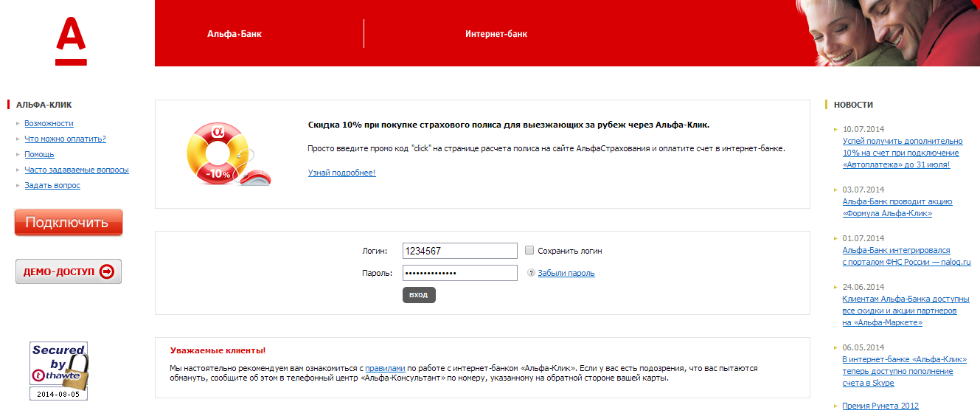Click the Thawte secured seal badge
This screenshot has width=980, height=416.
(x=59, y=370)
